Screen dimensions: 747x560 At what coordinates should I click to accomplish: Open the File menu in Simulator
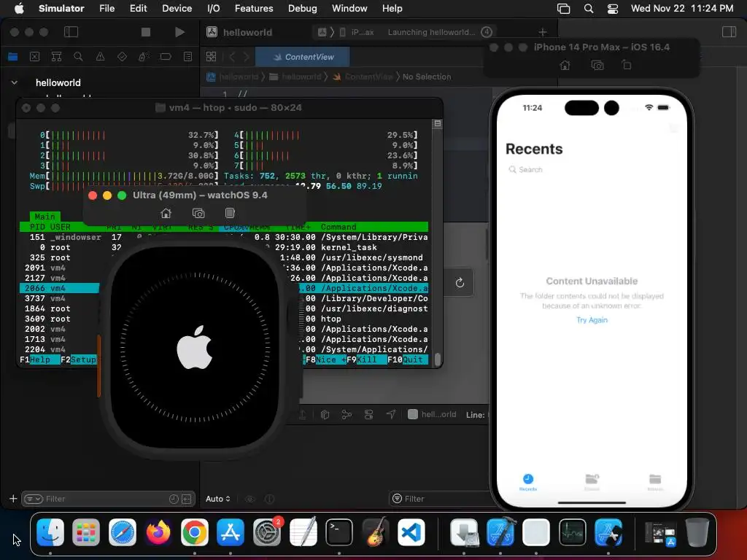pyautogui.click(x=107, y=8)
